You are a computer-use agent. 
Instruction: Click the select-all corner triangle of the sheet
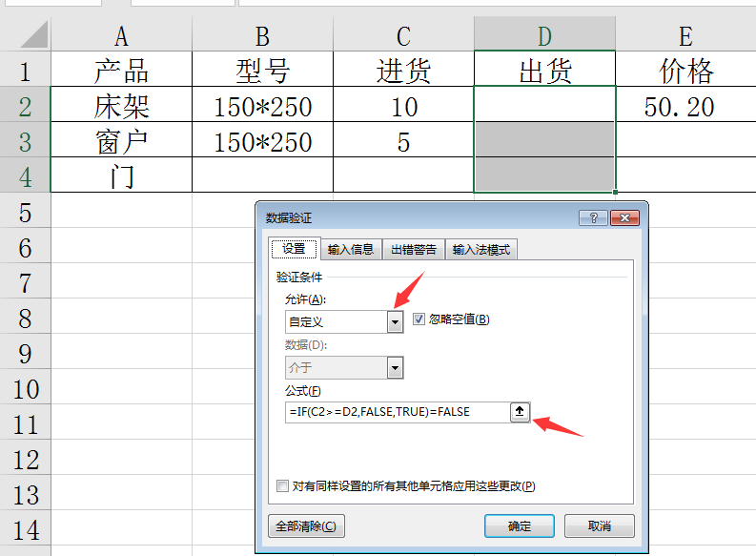(x=34, y=33)
